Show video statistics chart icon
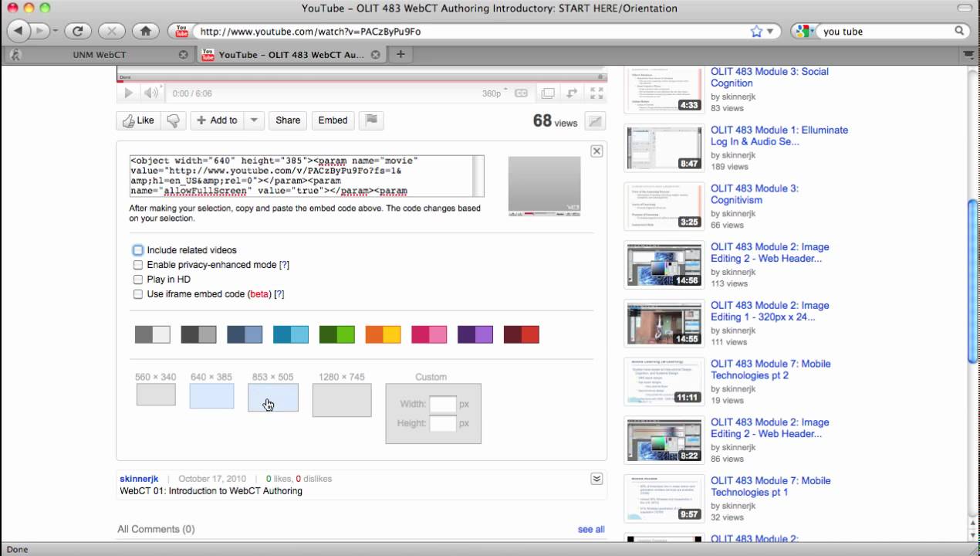980x556 pixels. point(595,121)
